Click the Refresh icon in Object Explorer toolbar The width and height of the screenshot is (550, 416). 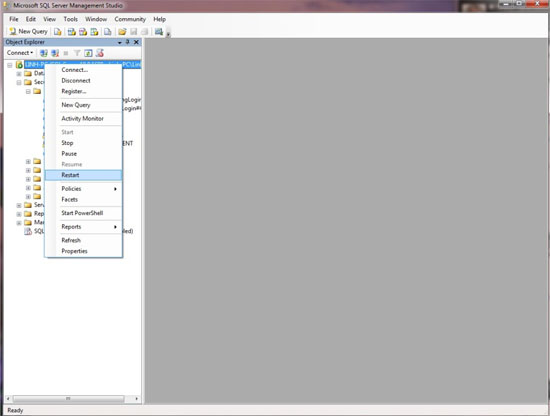point(88,53)
